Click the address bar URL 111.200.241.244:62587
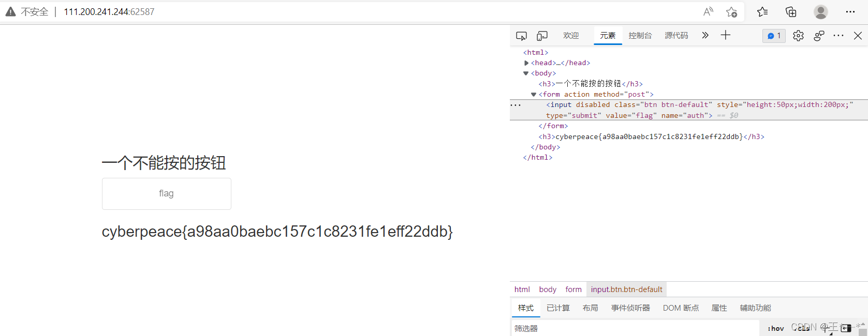Viewport: 868px width, 336px height. [x=109, y=12]
